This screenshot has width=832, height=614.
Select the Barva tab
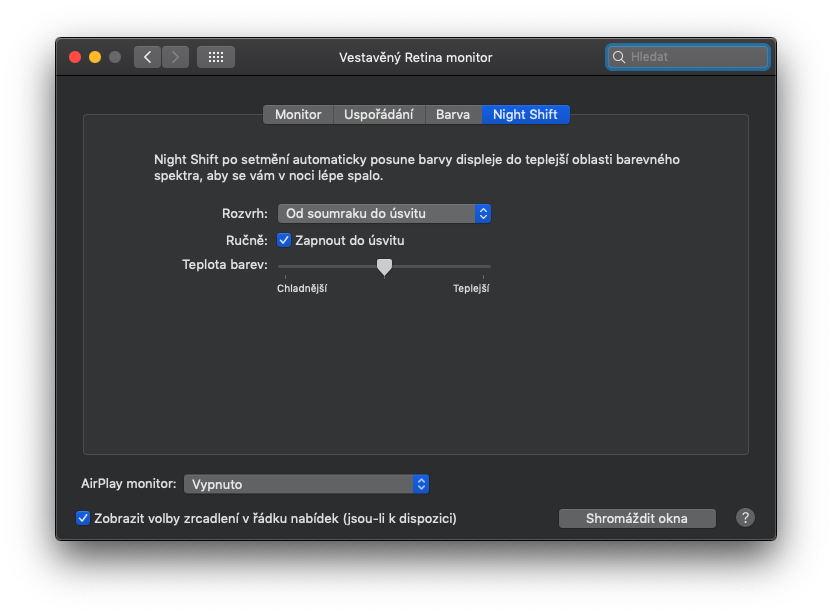[x=453, y=114]
